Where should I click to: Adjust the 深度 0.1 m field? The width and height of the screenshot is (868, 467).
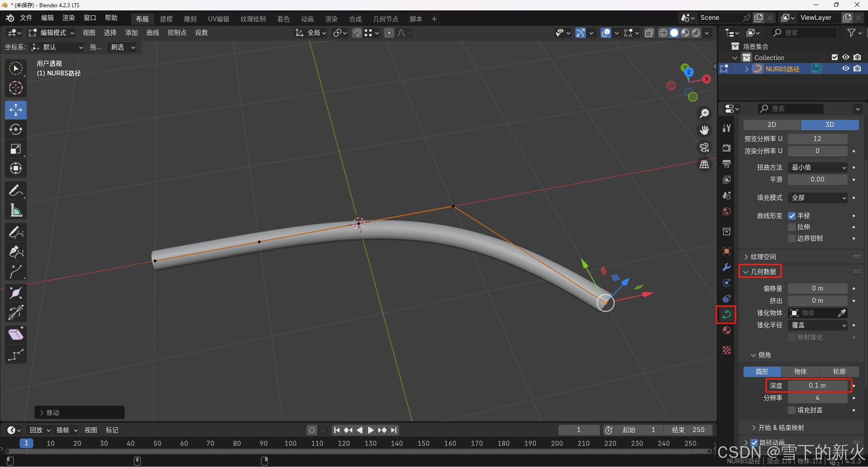coord(817,386)
